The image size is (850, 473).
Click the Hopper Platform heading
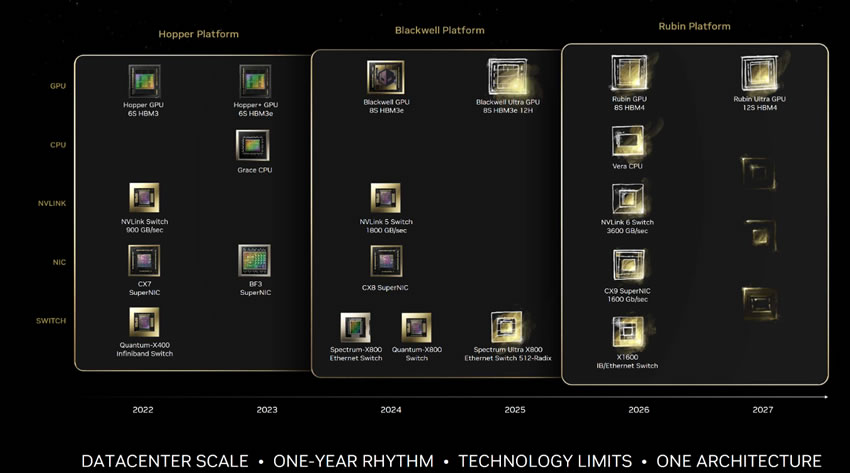click(x=198, y=34)
